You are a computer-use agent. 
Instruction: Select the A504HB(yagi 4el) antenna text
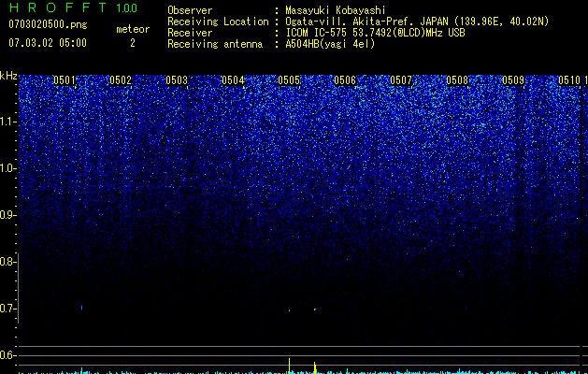tap(330, 44)
